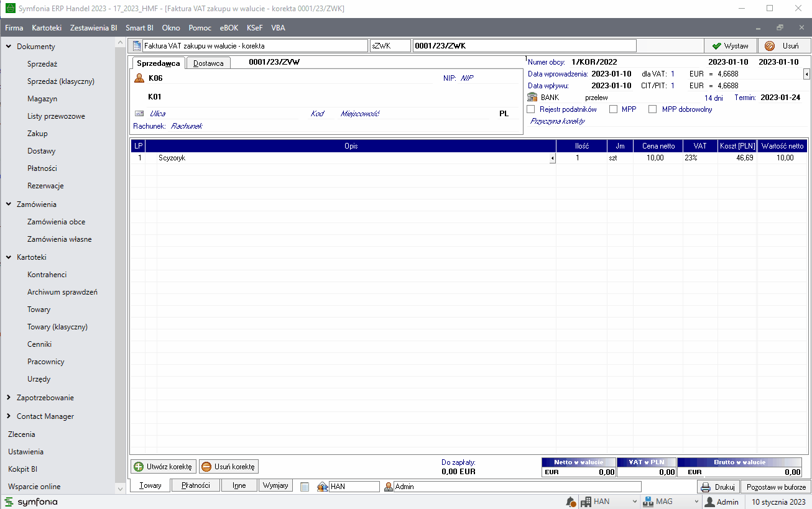Open Magazyn in the sidebar
812x509 pixels.
click(x=42, y=99)
